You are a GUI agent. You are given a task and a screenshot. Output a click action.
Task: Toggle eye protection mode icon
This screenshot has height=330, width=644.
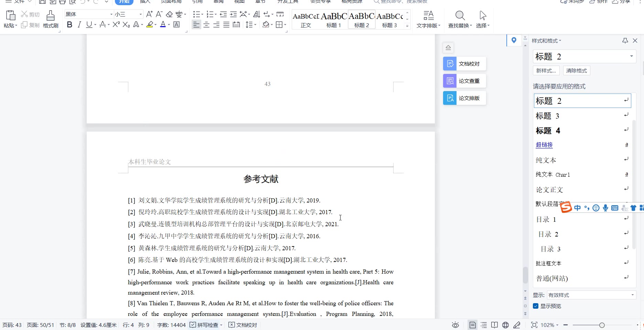(x=455, y=325)
